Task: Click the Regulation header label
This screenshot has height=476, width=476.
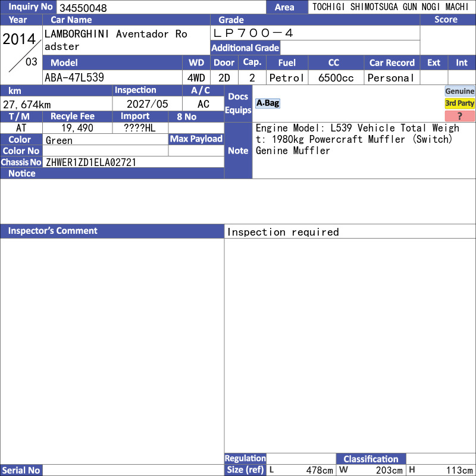Action: coord(245,458)
